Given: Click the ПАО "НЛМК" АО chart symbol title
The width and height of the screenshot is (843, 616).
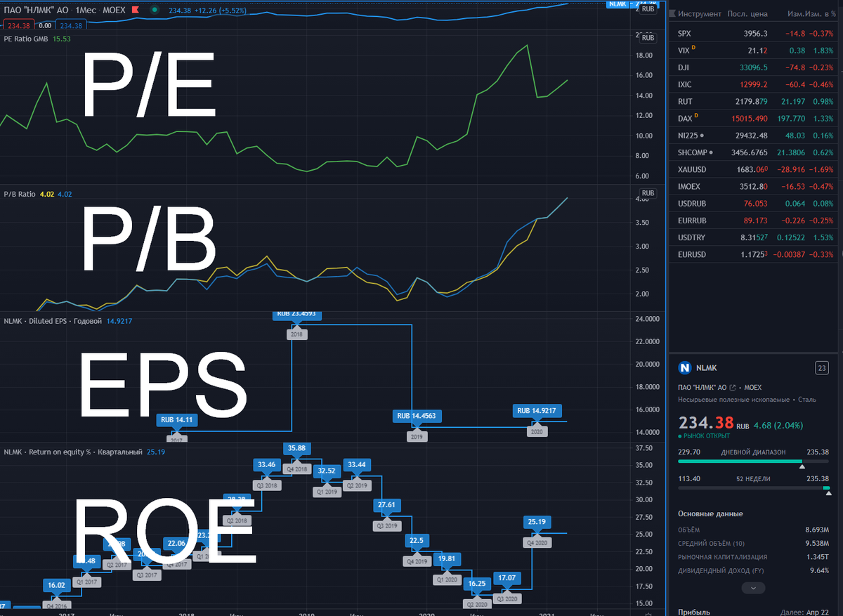Looking at the screenshot, I should point(36,11).
